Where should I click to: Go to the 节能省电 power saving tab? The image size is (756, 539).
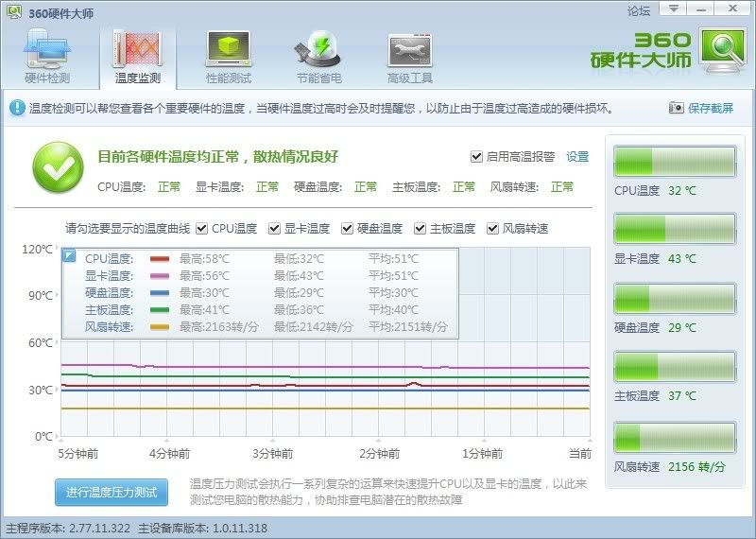click(318, 57)
